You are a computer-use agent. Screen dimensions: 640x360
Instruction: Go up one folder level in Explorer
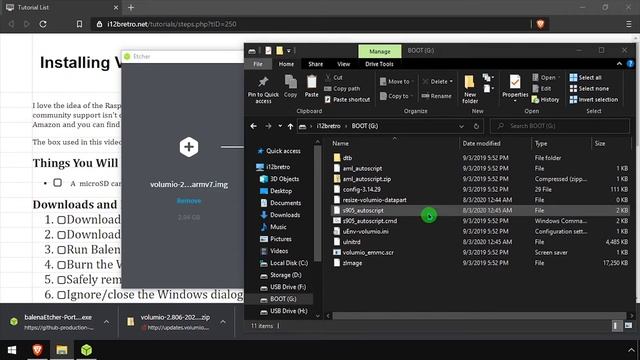pos(290,126)
